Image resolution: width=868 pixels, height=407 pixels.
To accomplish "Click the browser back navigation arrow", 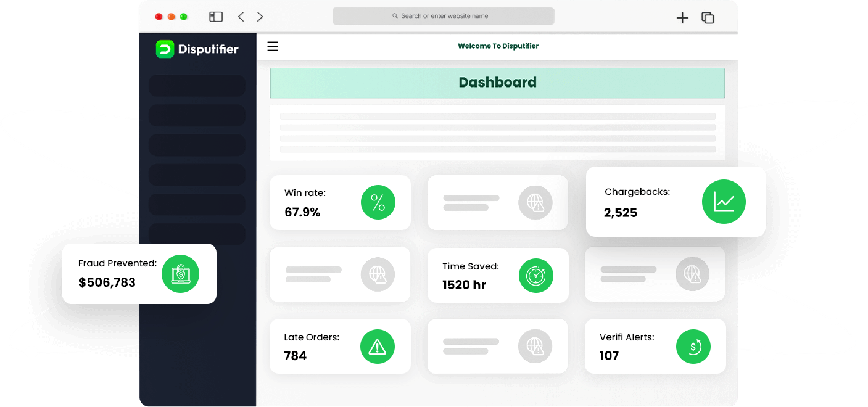I will pyautogui.click(x=241, y=17).
